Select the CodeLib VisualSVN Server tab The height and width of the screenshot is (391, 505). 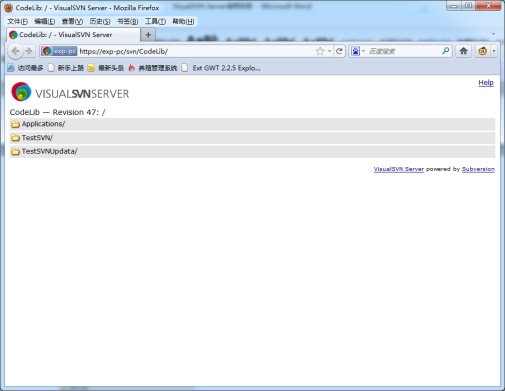coord(73,35)
